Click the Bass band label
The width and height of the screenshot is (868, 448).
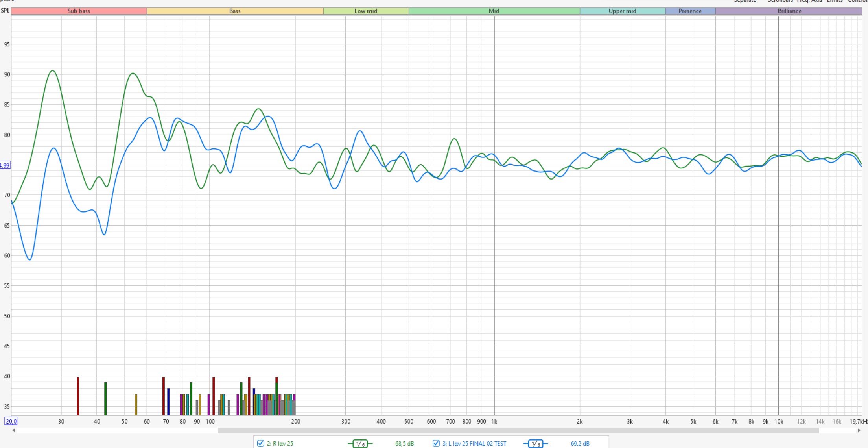235,11
